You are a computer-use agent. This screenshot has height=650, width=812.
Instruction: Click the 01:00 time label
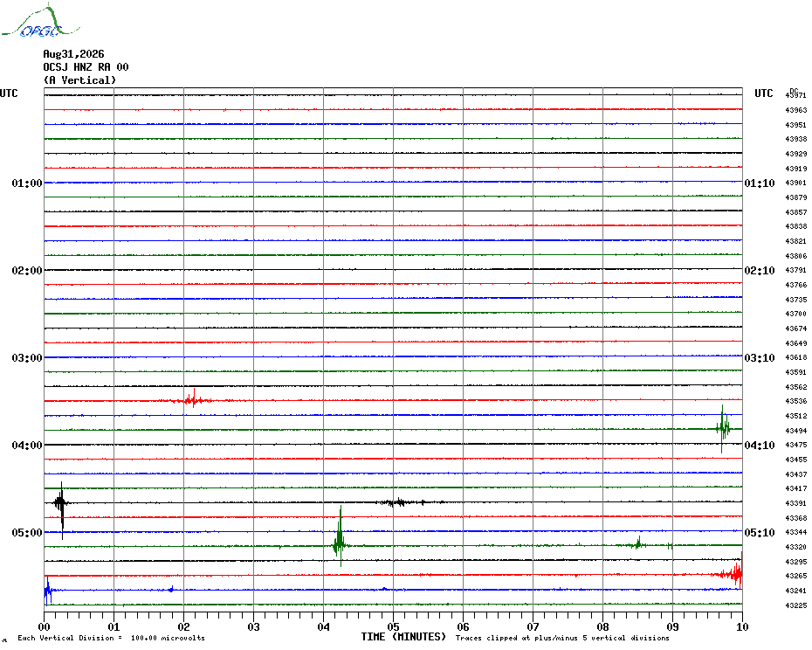27,183
